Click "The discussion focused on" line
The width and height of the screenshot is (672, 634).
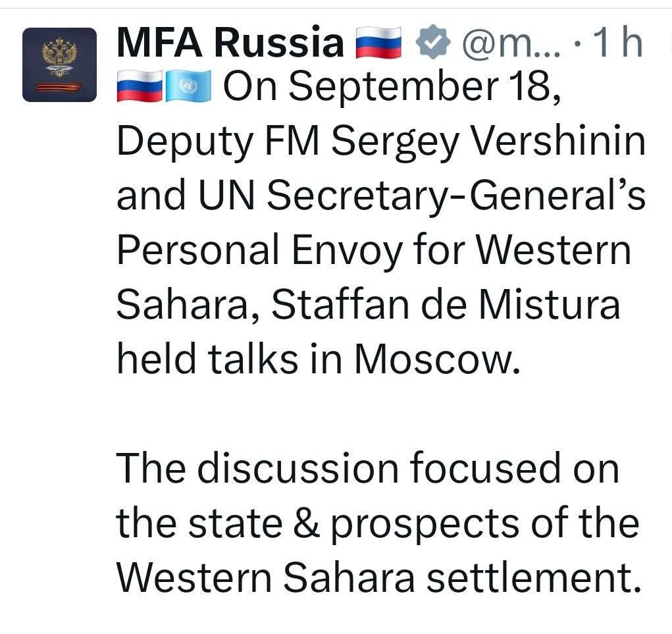point(369,469)
